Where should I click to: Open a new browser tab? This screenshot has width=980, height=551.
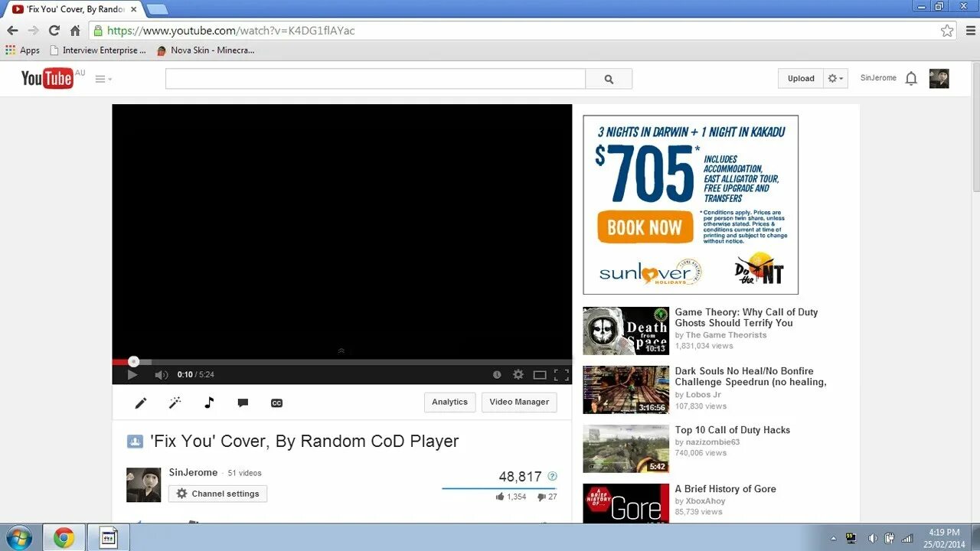pos(156,9)
